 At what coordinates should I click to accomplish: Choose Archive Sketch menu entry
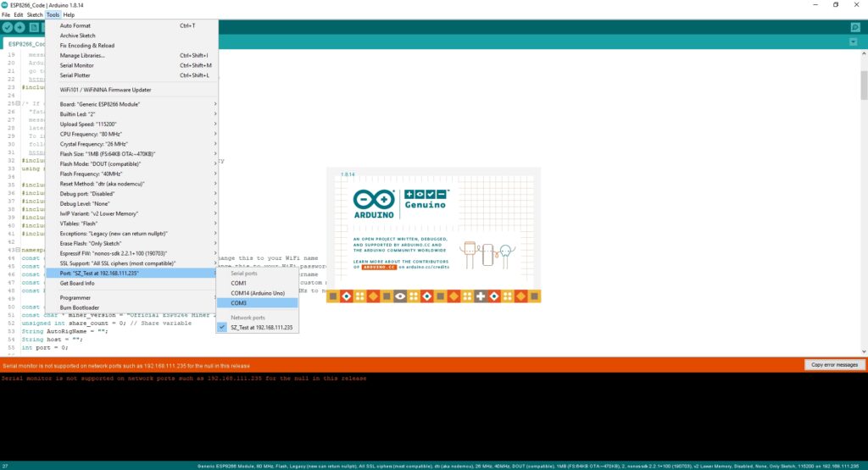pyautogui.click(x=131, y=36)
